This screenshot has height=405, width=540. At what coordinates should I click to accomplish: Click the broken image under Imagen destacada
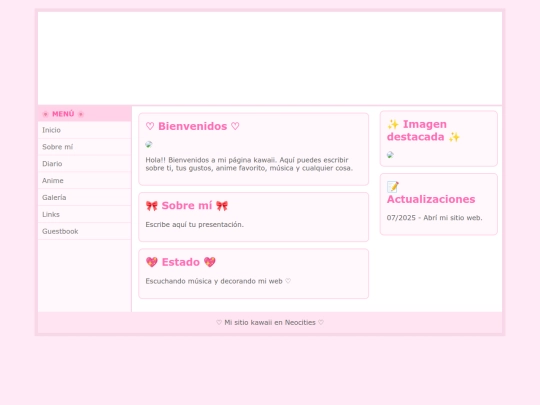click(x=390, y=155)
